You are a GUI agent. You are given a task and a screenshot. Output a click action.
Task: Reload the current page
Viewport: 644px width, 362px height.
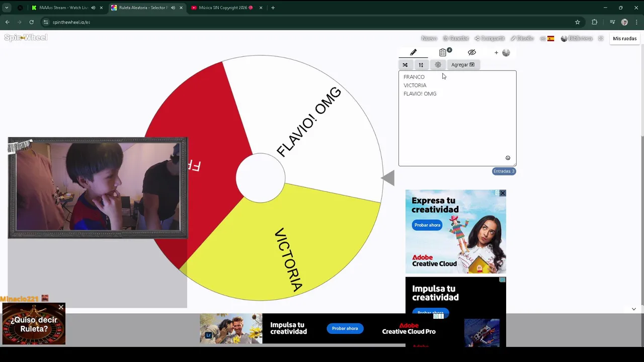pos(31,22)
